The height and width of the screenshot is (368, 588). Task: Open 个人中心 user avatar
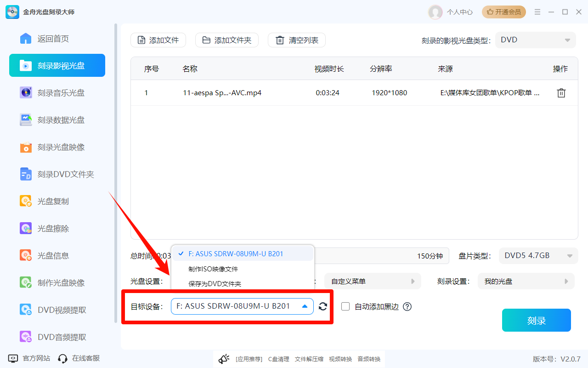435,12
